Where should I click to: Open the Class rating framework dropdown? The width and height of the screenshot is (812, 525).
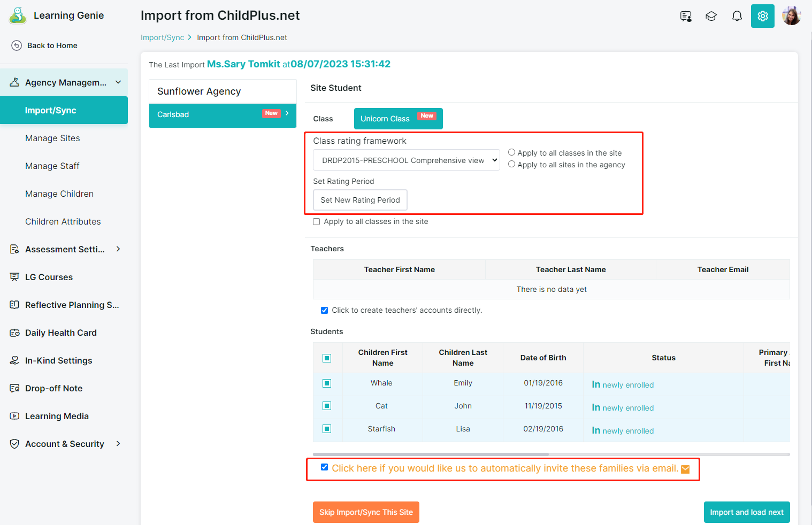click(x=407, y=160)
